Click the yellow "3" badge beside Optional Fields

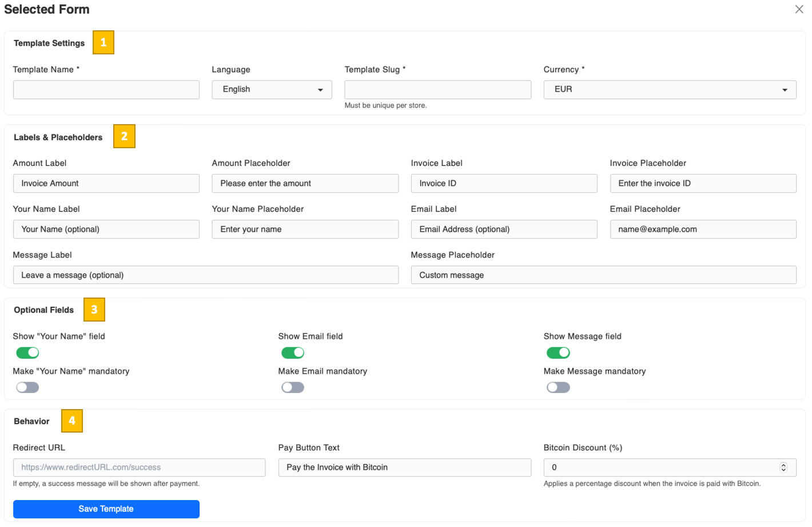click(x=94, y=310)
